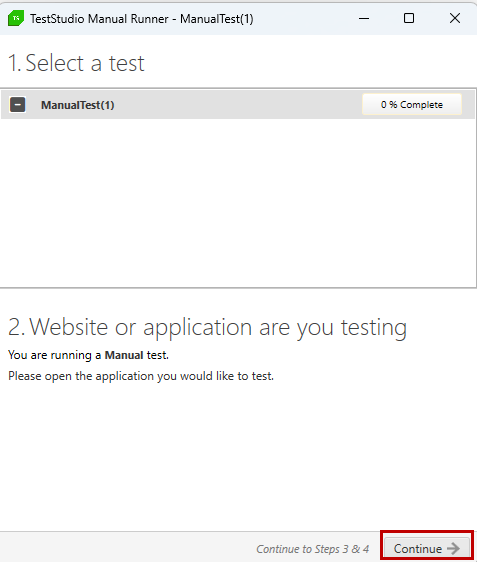This screenshot has width=477, height=562.
Task: Click the Continue button text
Action: 418,548
